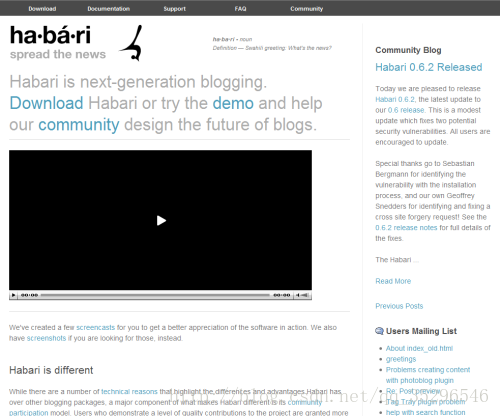Try the demo link in headline

[x=233, y=103]
